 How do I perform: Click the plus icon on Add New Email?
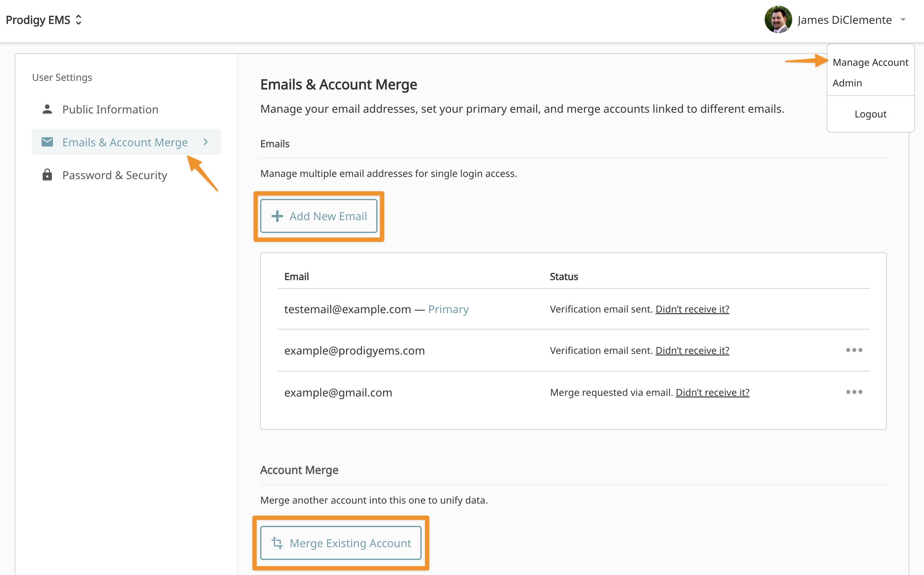[277, 216]
